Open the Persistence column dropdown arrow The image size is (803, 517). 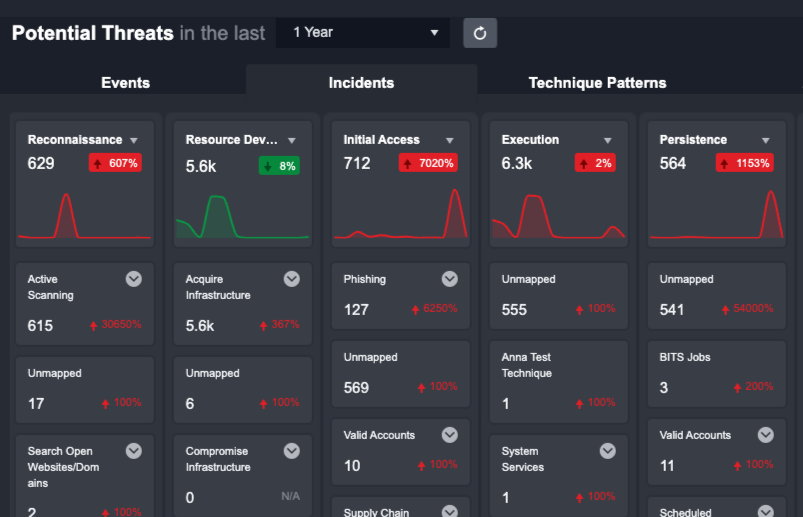pos(766,141)
